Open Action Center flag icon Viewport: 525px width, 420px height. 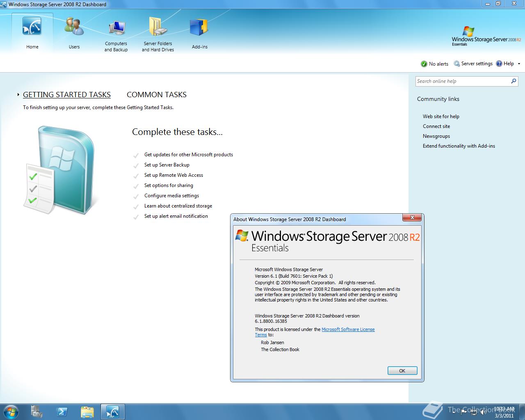pyautogui.click(x=464, y=412)
